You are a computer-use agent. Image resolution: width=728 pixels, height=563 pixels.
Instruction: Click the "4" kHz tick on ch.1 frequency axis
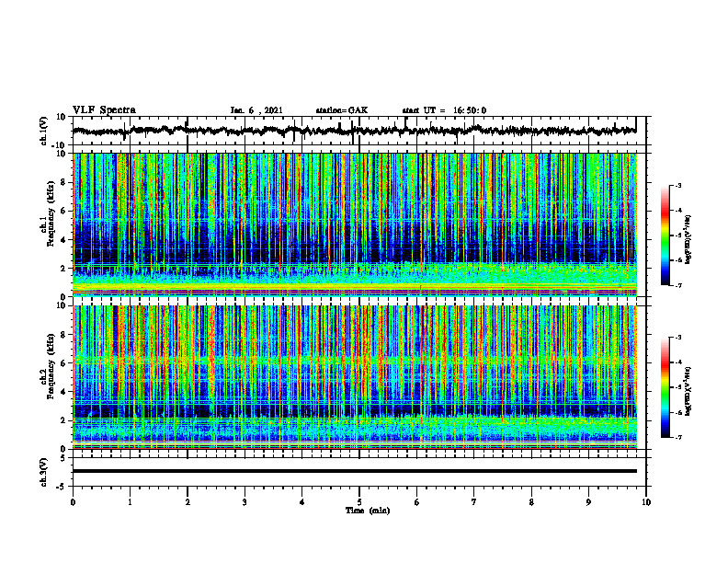tap(64, 240)
